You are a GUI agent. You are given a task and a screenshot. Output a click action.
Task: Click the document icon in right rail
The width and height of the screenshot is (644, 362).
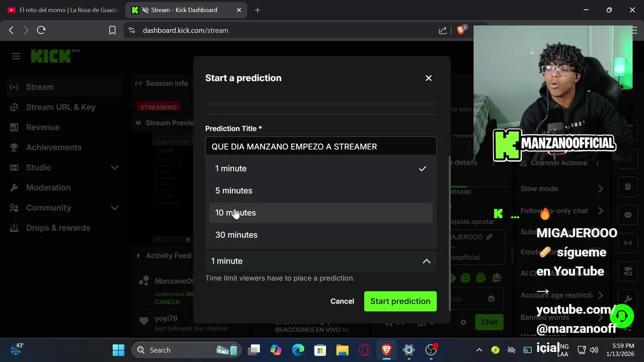(628, 187)
